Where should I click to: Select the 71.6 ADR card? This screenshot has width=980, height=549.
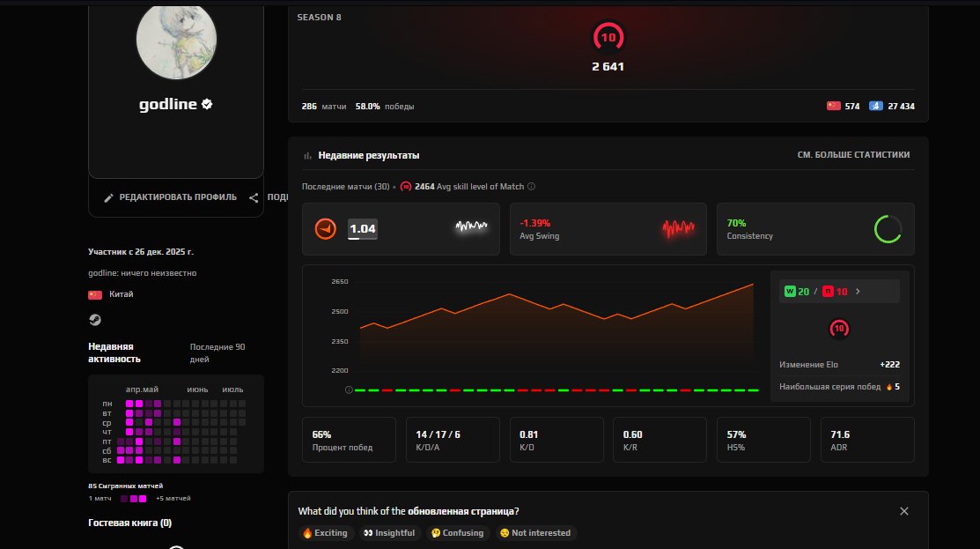click(867, 440)
